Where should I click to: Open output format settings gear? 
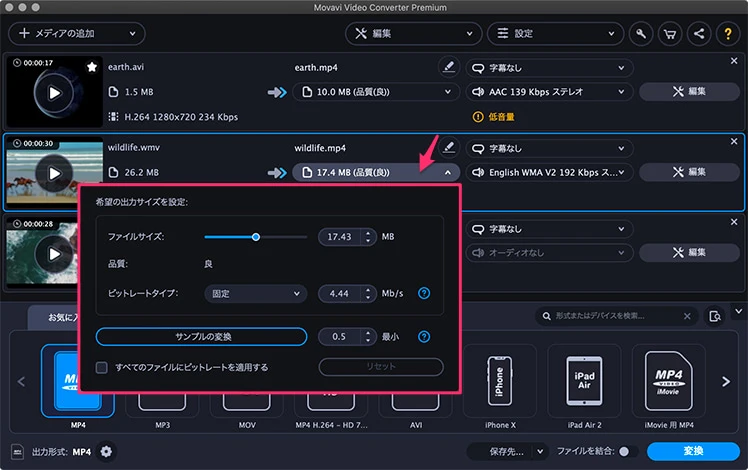(106, 451)
